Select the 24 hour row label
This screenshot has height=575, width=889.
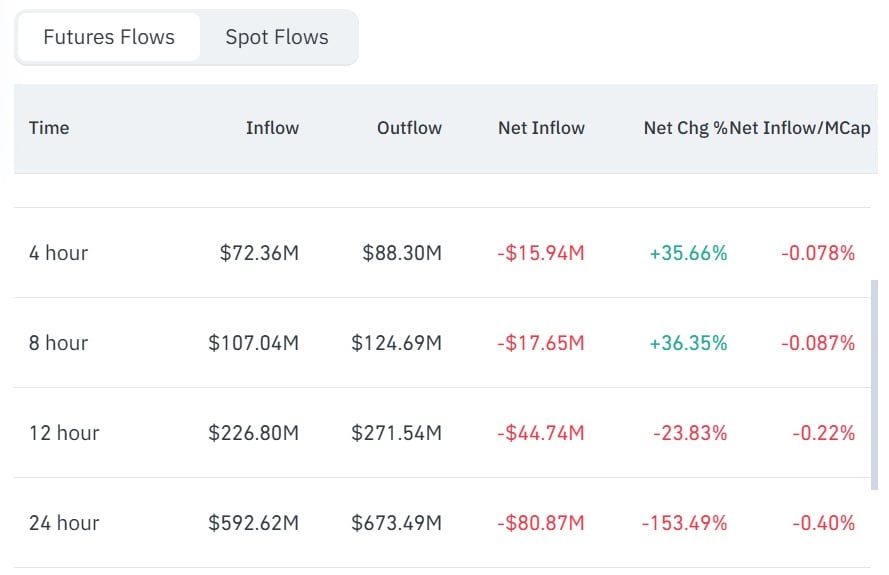coord(64,523)
